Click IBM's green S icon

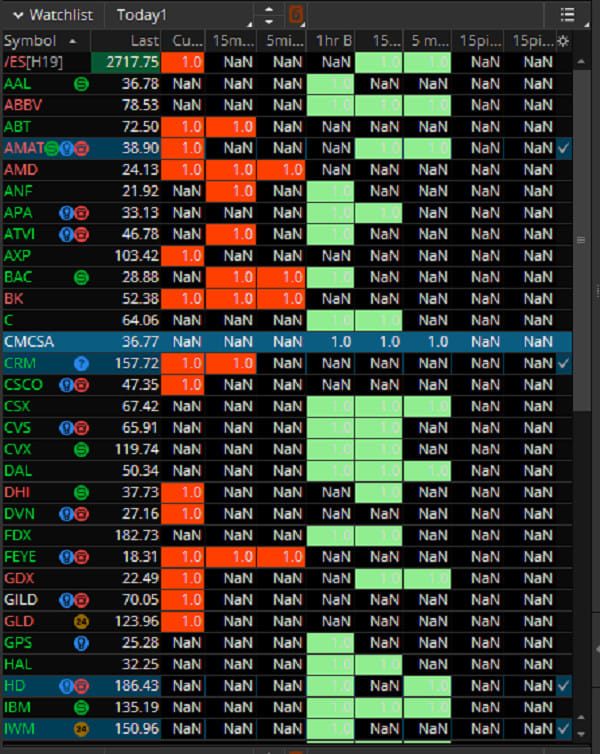(81, 707)
